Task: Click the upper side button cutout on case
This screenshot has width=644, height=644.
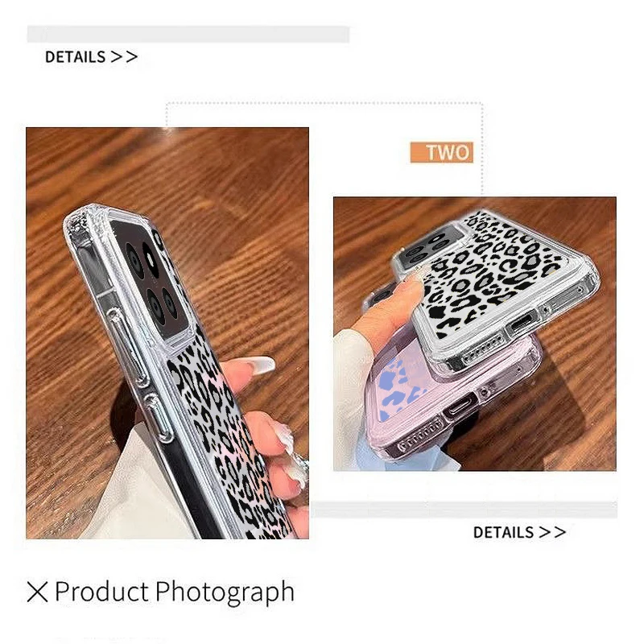Action: pyautogui.click(x=128, y=347)
